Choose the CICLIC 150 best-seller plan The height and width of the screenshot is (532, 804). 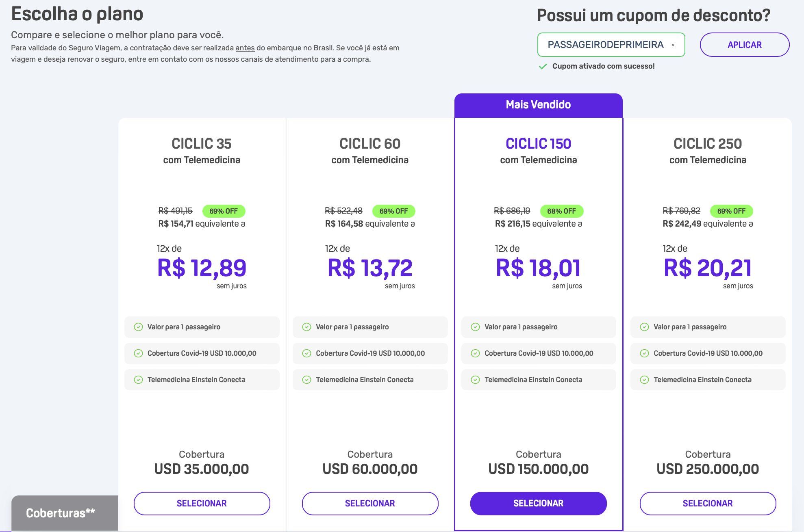538,504
